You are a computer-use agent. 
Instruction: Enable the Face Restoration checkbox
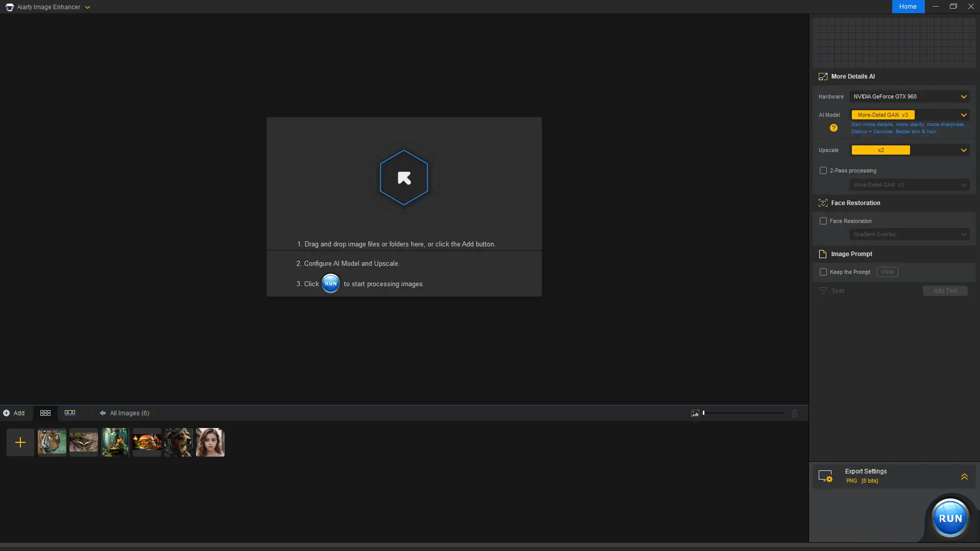click(x=823, y=221)
